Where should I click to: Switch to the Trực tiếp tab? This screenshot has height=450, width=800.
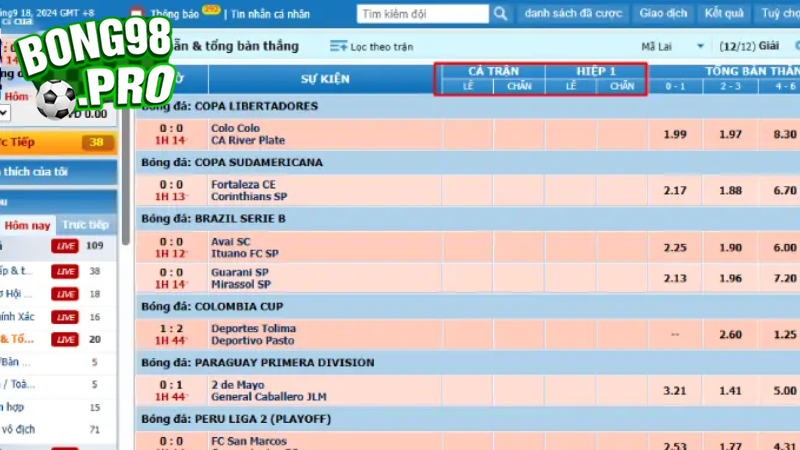pyautogui.click(x=84, y=225)
